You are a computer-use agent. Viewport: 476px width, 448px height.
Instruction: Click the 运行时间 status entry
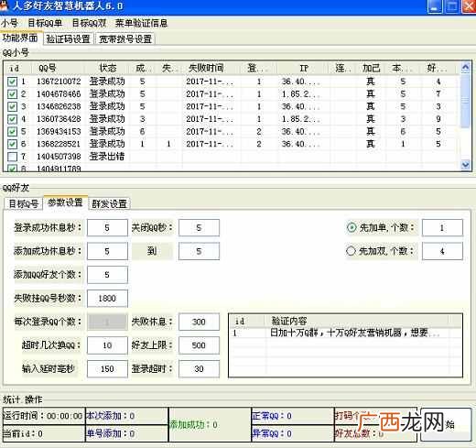pyautogui.click(x=43, y=416)
